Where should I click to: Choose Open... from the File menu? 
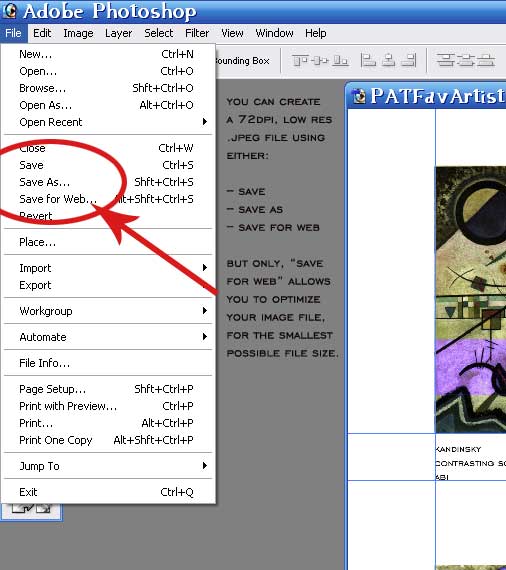108,71
